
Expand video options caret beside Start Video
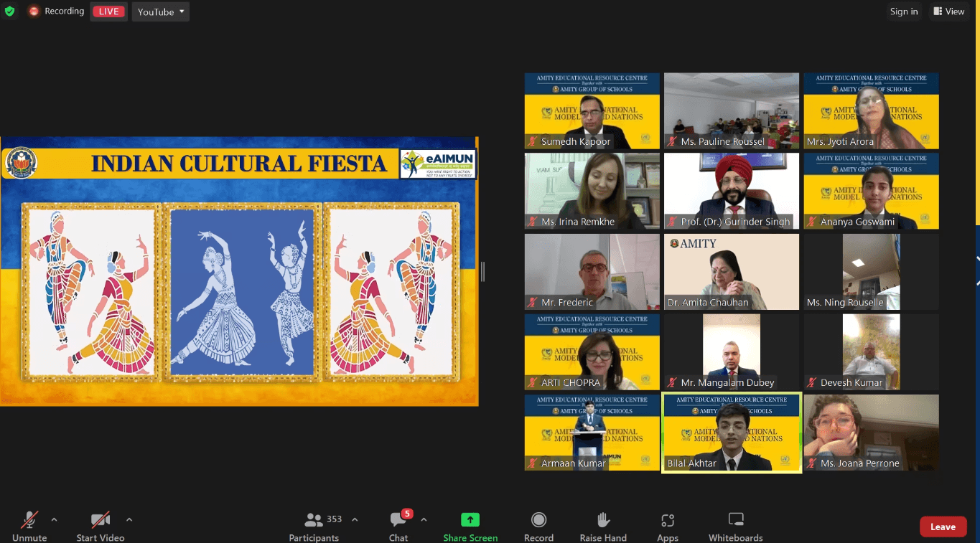(x=129, y=520)
